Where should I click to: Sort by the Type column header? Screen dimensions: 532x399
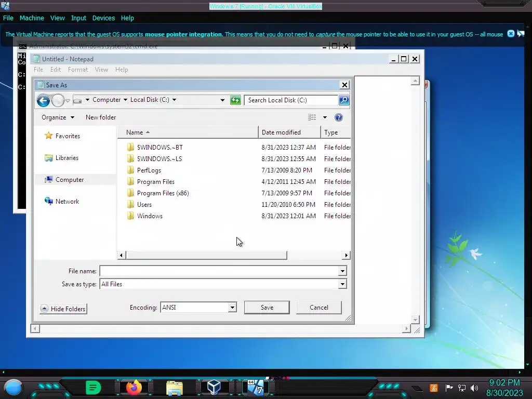(336, 132)
